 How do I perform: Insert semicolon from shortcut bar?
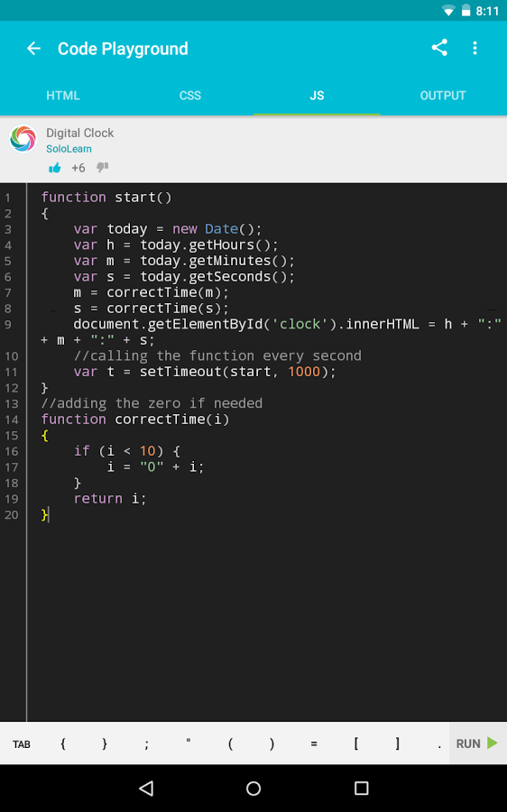point(146,743)
